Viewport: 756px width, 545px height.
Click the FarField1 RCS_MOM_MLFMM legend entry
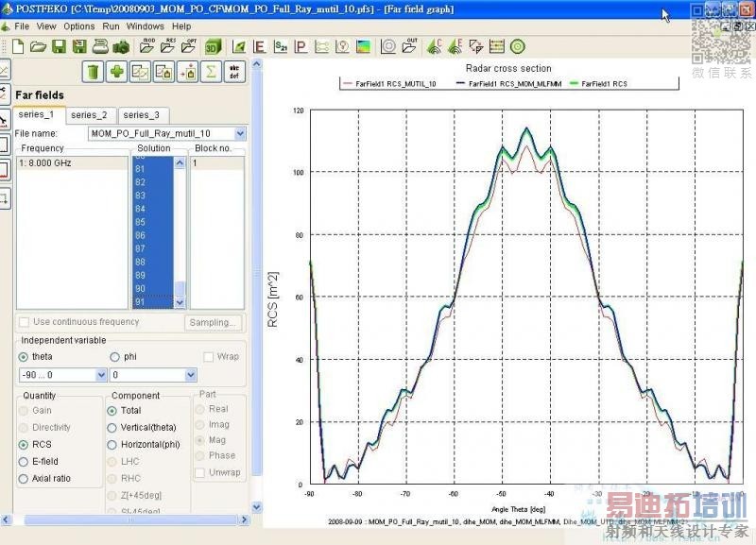point(508,84)
